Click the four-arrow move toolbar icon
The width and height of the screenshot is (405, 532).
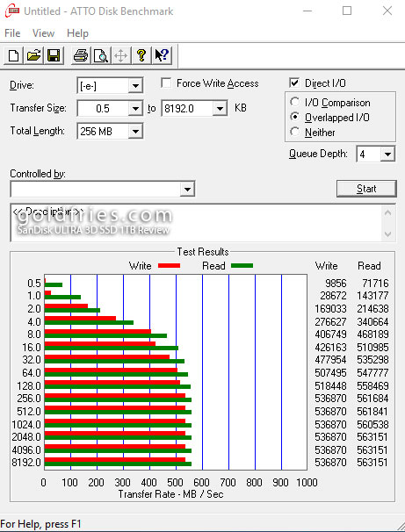tap(121, 55)
